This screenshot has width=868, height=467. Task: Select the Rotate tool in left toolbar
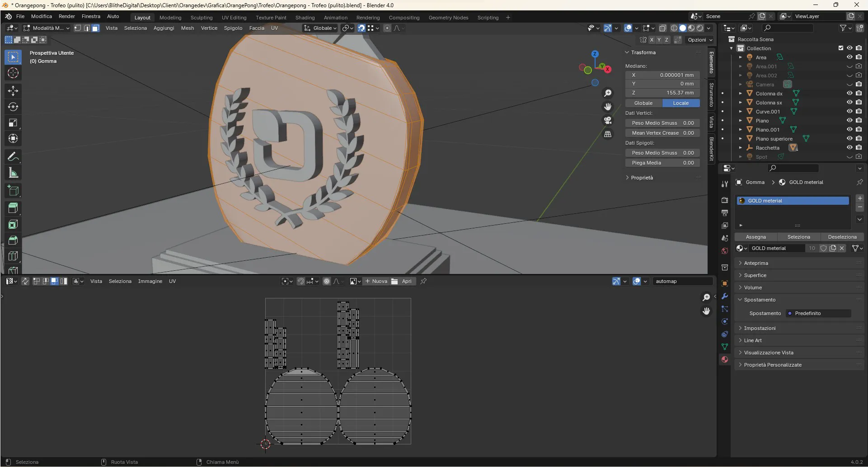click(x=13, y=107)
